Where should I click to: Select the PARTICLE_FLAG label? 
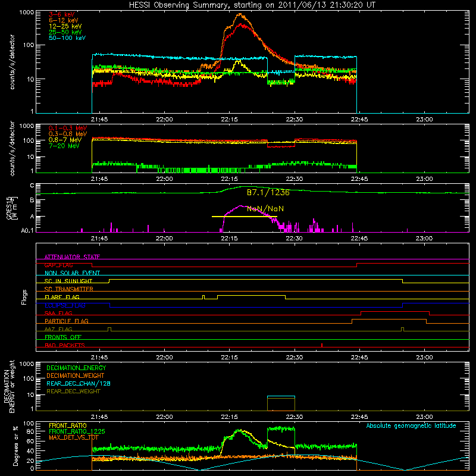[67, 321]
